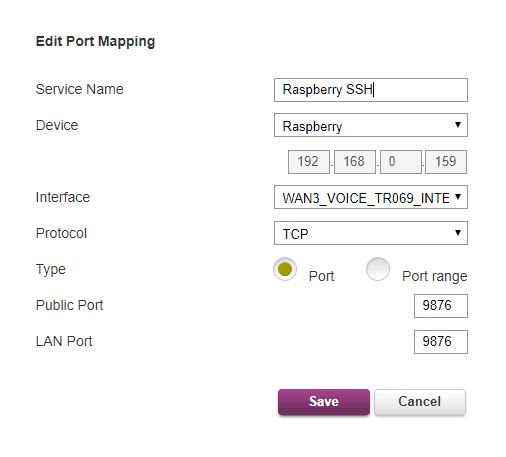Click the Service Name text field

[x=371, y=90]
